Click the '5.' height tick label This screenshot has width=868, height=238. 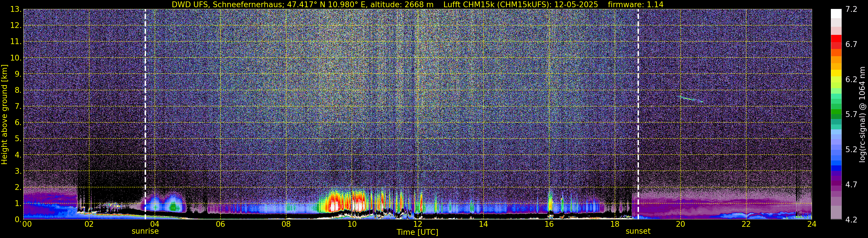pos(18,139)
